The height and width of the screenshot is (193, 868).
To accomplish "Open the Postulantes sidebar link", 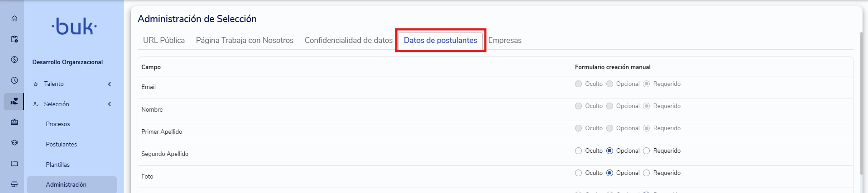I will point(61,145).
